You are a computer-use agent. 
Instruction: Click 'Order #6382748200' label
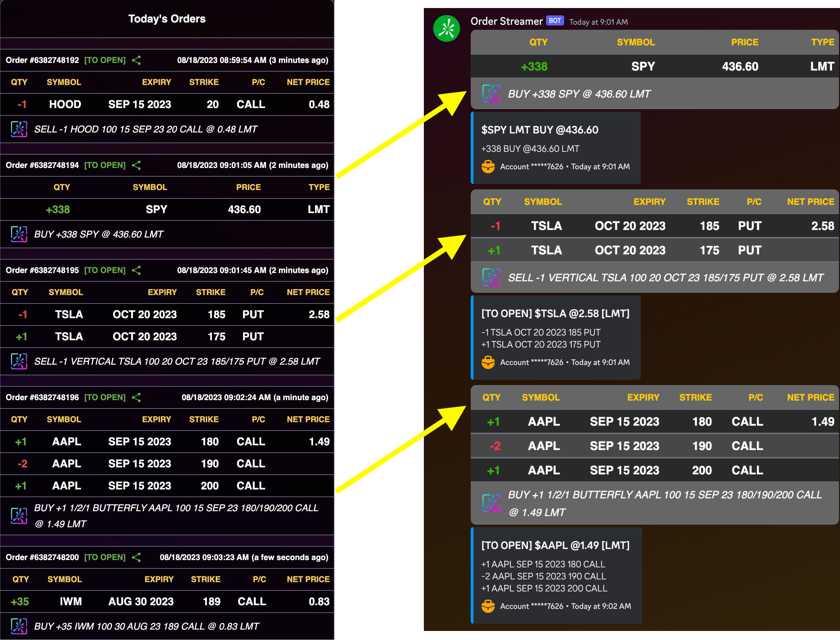tap(42, 557)
